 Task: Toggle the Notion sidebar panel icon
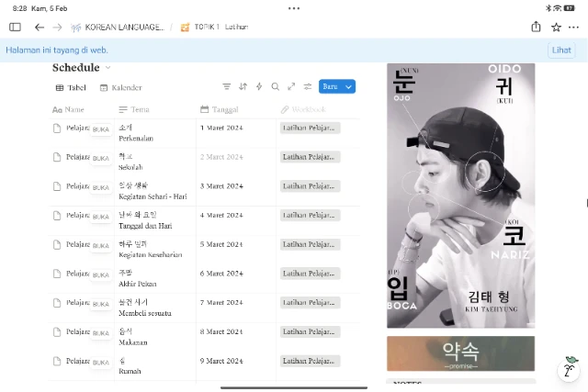(x=15, y=28)
